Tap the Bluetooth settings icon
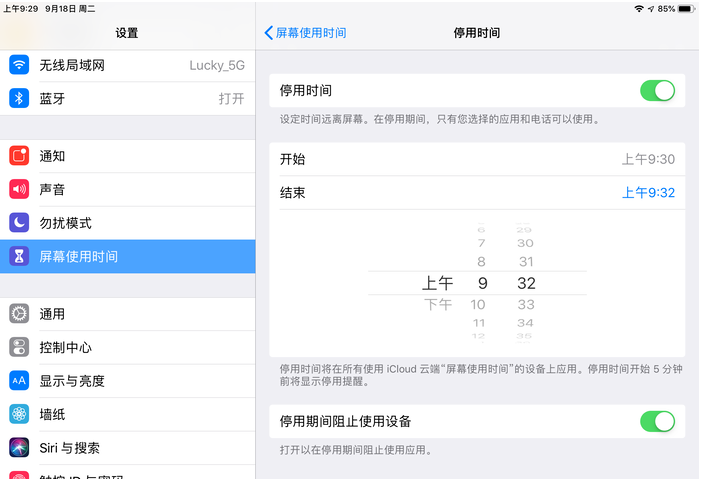Screen dimensions: 702x479 [x=19, y=98]
